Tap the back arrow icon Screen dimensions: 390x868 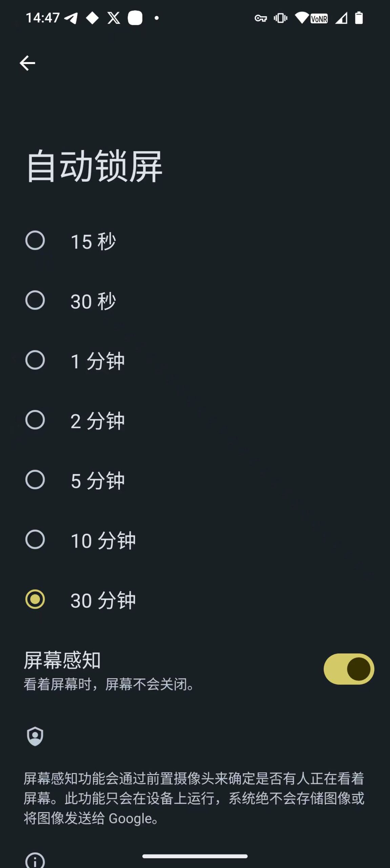(27, 63)
